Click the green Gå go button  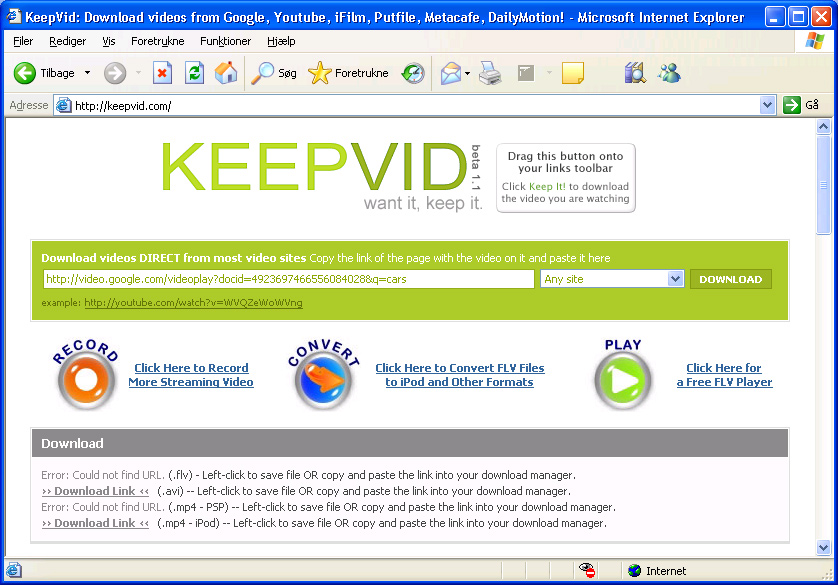pos(801,105)
